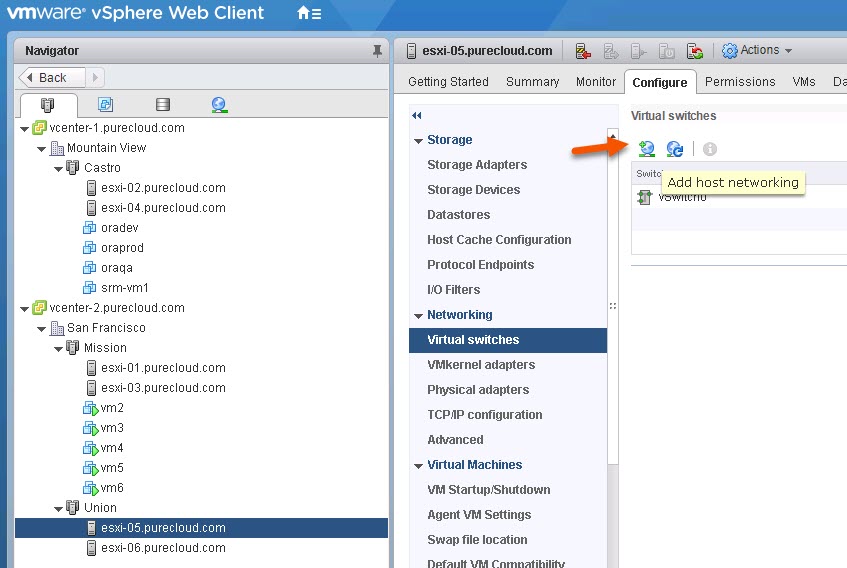The image size is (847, 568).
Task: Open VM Startup/Shutdown settings
Action: point(489,490)
